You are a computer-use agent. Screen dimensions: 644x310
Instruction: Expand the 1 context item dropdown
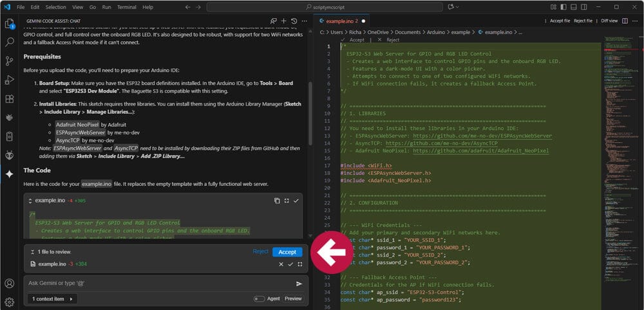52,298
